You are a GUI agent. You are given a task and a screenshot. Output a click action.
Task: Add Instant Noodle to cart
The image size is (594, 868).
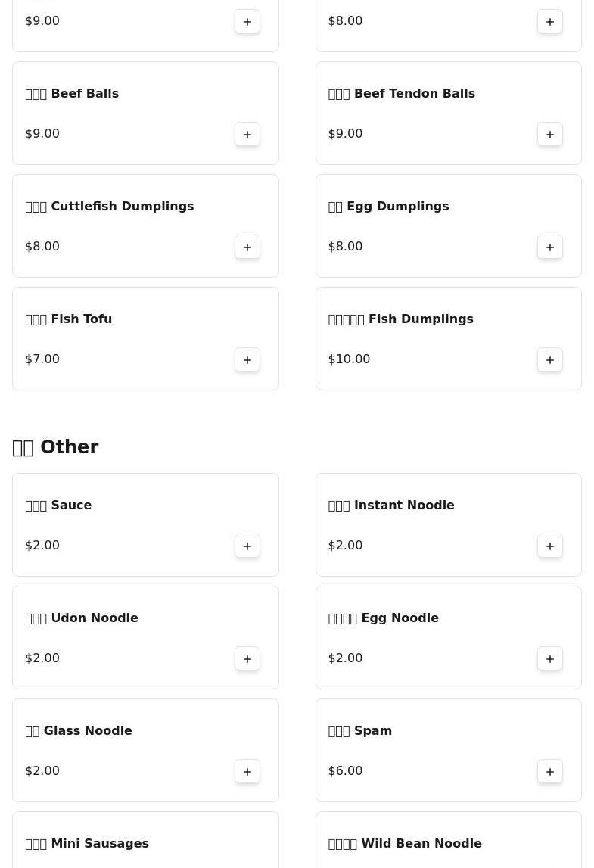550,546
